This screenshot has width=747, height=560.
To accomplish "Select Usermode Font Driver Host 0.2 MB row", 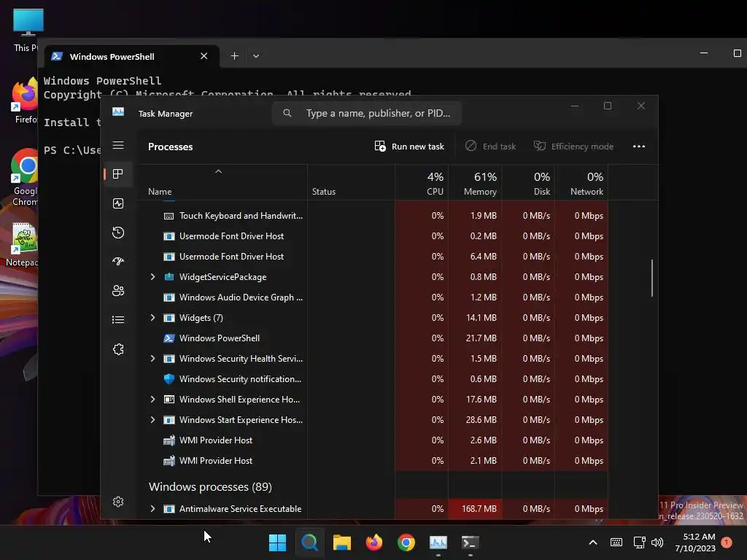I will tap(373, 236).
